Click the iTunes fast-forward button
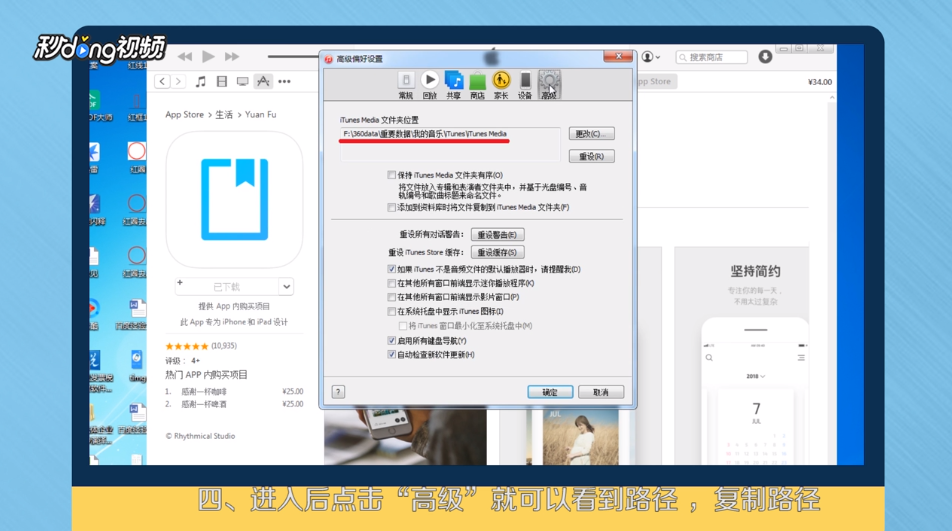Viewport: 952px width, 531px height. coord(232,56)
